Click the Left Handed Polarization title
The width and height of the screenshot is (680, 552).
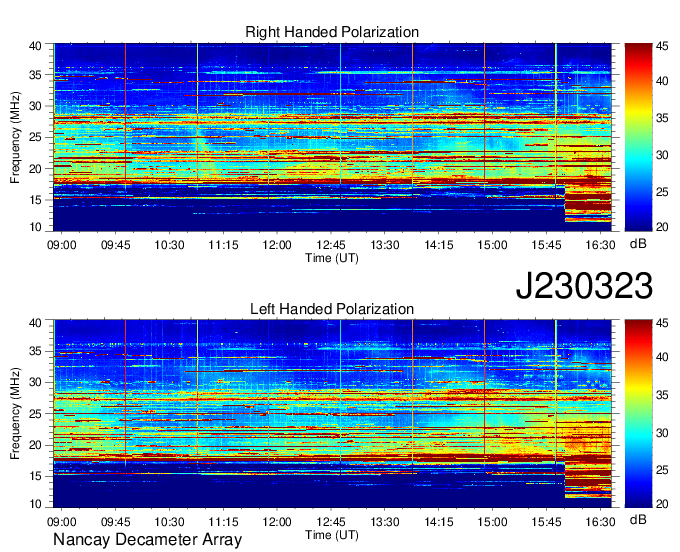[332, 309]
